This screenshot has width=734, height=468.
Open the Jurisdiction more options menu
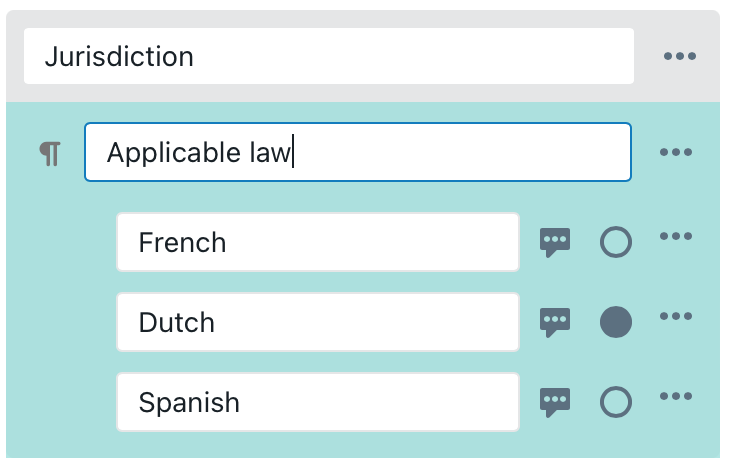pos(680,56)
